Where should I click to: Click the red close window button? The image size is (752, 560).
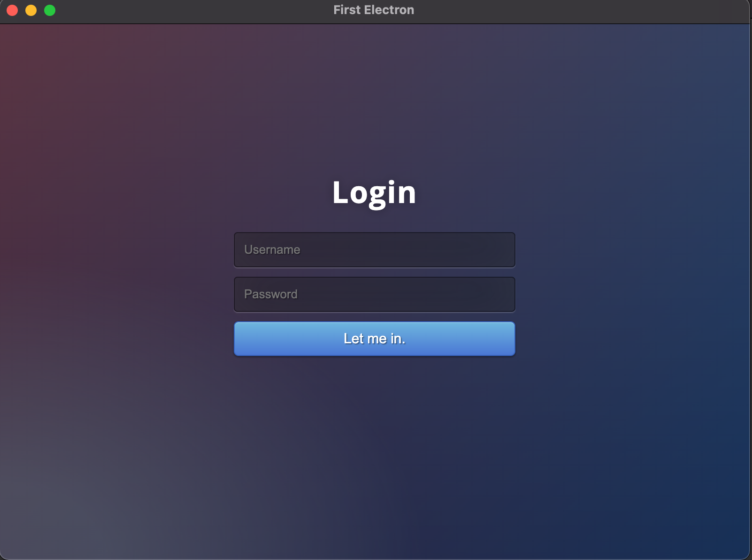pyautogui.click(x=11, y=10)
